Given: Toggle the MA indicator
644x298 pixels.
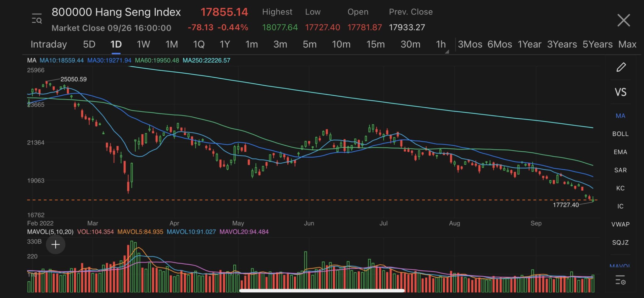Looking at the screenshot, I should coord(620,116).
